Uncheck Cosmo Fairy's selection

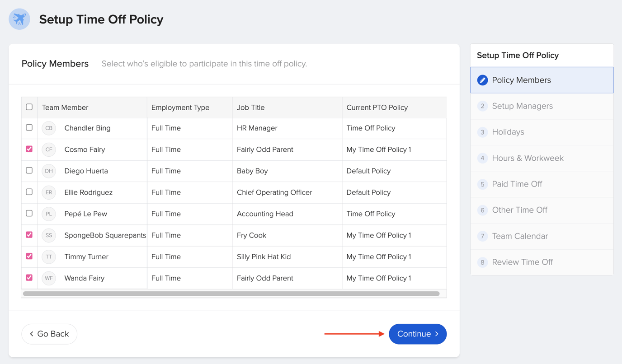(29, 149)
